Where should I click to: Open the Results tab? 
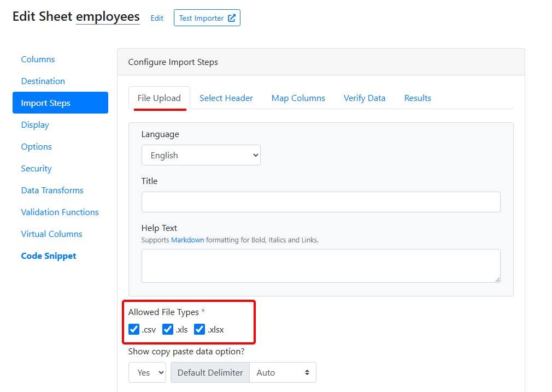pyautogui.click(x=418, y=98)
